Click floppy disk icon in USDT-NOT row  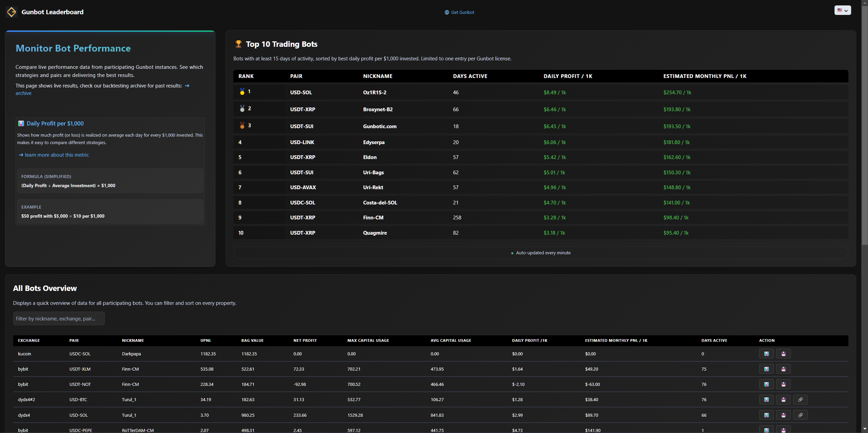pyautogui.click(x=783, y=384)
